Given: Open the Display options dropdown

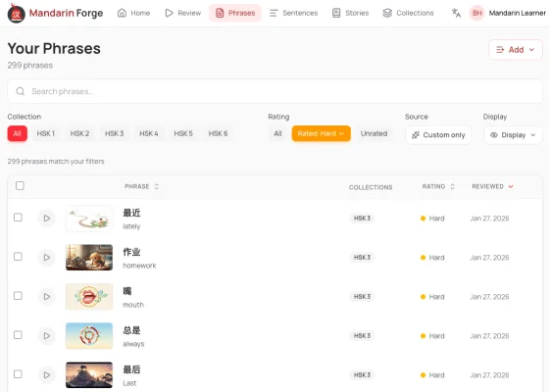Looking at the screenshot, I should point(513,135).
